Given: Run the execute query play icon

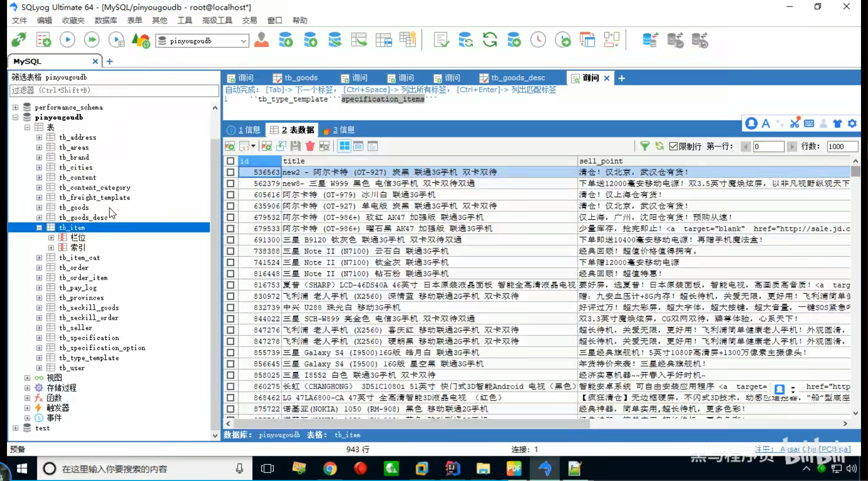Looking at the screenshot, I should coord(67,40).
